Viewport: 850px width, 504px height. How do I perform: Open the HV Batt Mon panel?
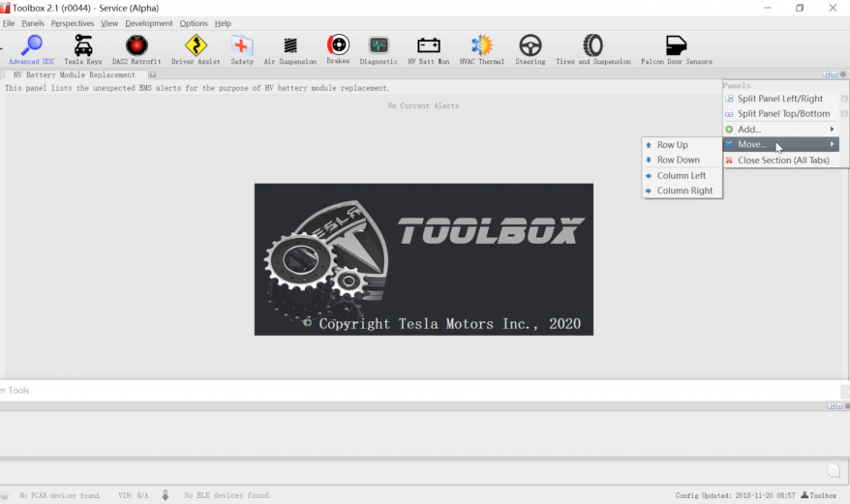[x=428, y=49]
